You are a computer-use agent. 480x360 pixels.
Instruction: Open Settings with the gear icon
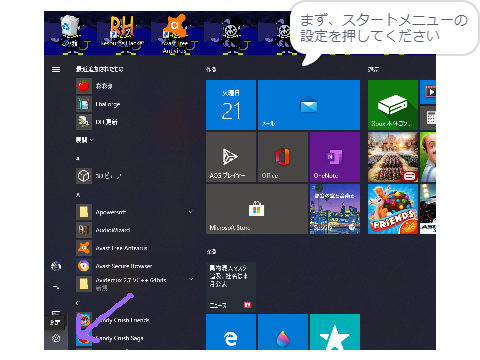(56, 338)
